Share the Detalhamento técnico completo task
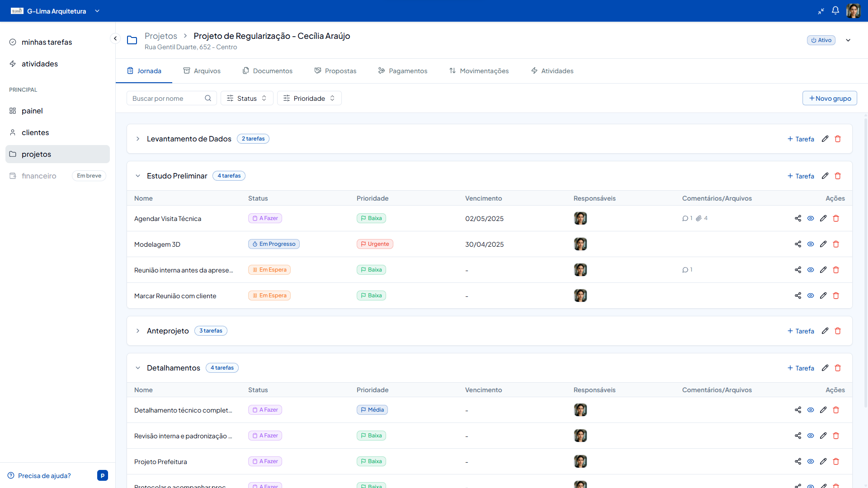 tap(798, 410)
